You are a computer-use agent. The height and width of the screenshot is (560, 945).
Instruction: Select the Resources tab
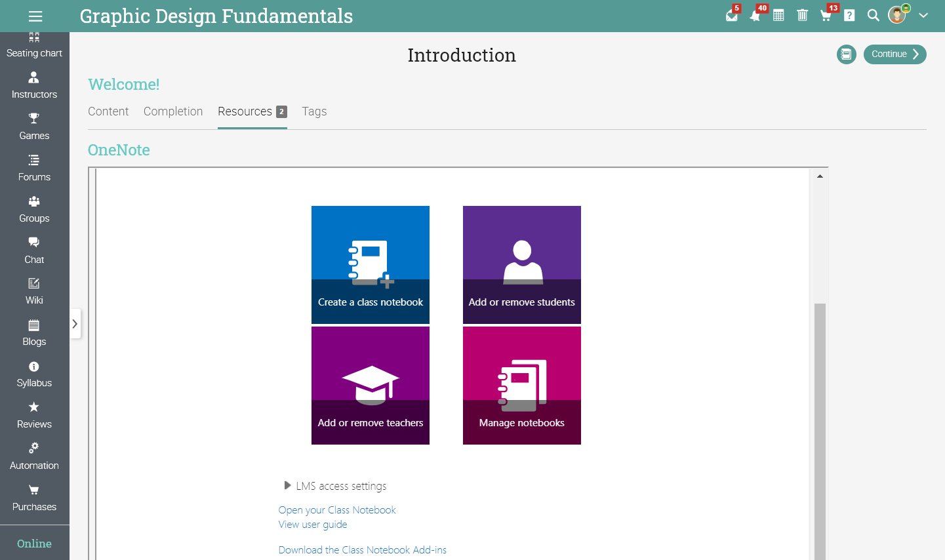tap(252, 111)
